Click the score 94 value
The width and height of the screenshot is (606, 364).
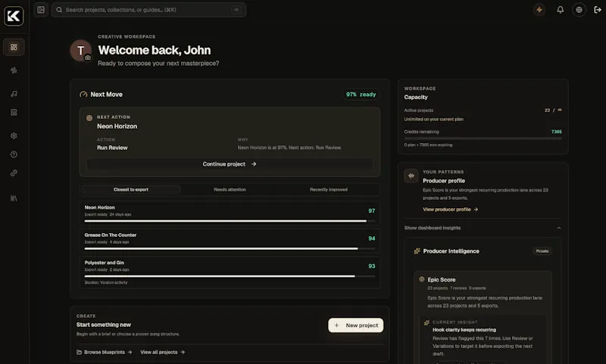click(372, 238)
